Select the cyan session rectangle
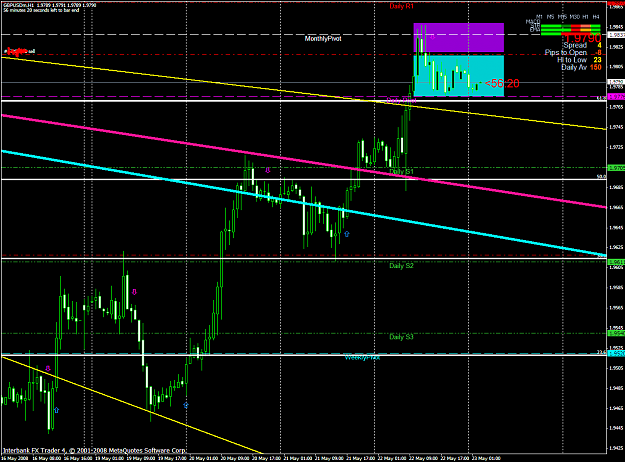625x462 pixels. [459, 76]
